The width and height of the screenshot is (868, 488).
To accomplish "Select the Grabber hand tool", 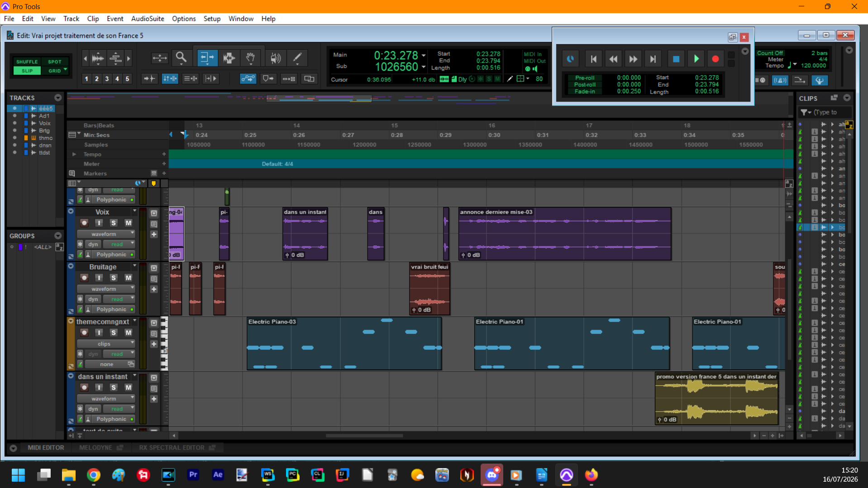I will [250, 58].
